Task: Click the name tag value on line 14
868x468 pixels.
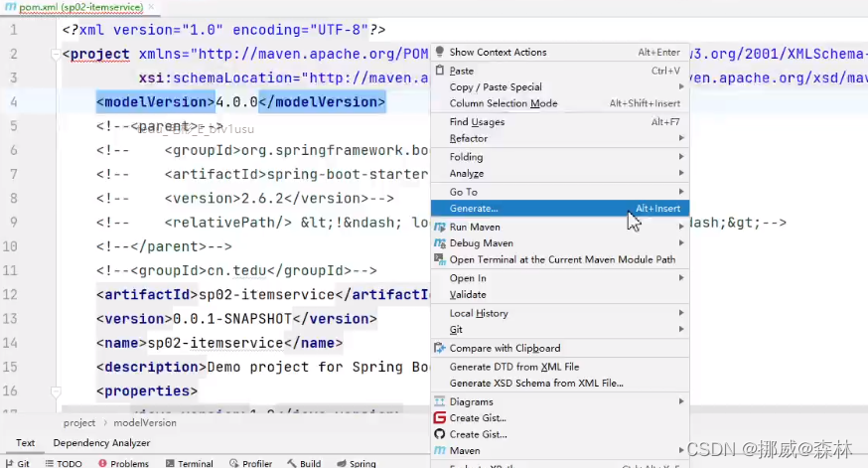Action: [x=216, y=343]
